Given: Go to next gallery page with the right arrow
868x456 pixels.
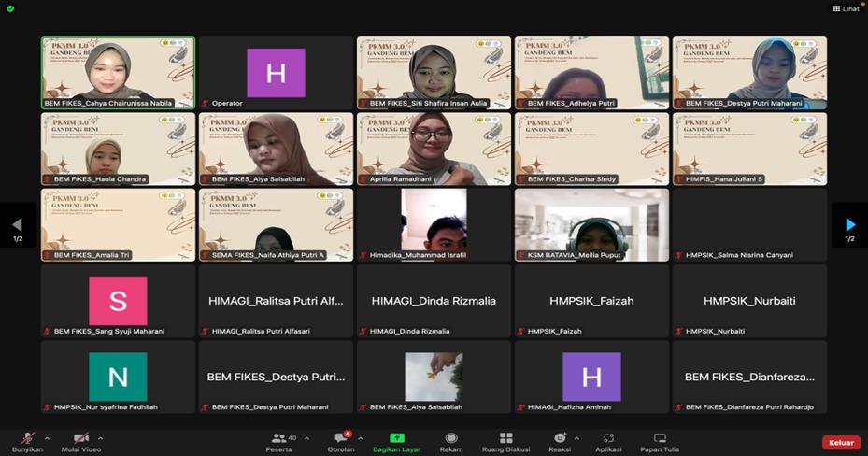Looking at the screenshot, I should coord(849,224).
